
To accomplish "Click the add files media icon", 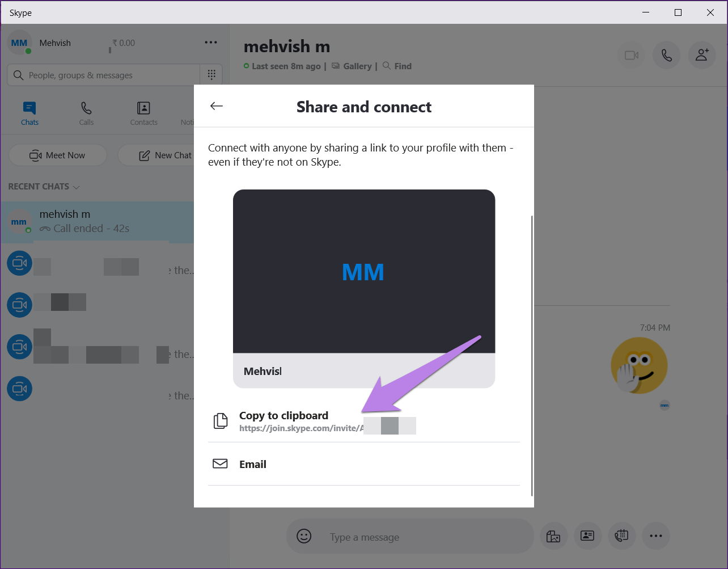I will click(553, 536).
